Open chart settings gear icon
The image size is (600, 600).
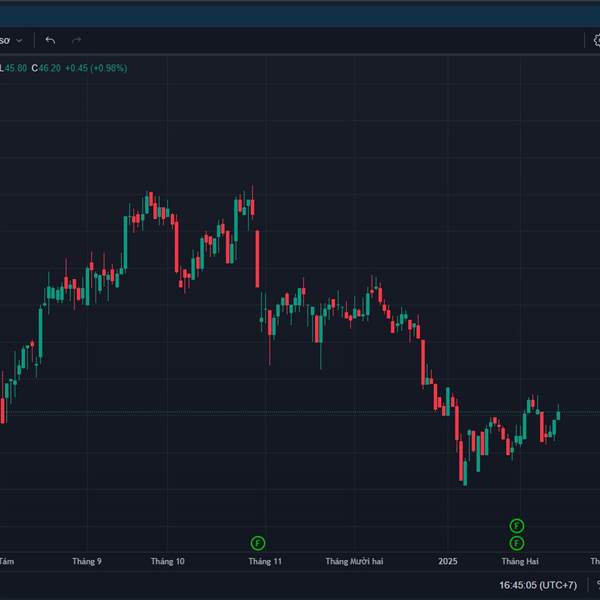tap(596, 40)
